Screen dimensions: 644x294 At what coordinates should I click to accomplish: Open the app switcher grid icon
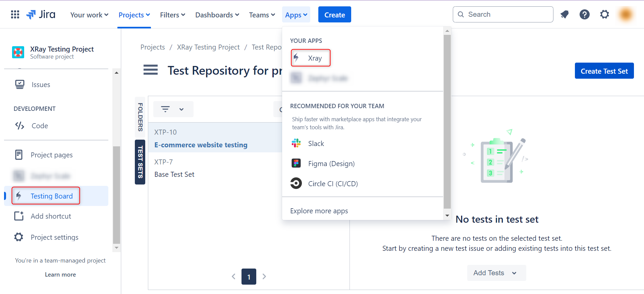click(15, 14)
